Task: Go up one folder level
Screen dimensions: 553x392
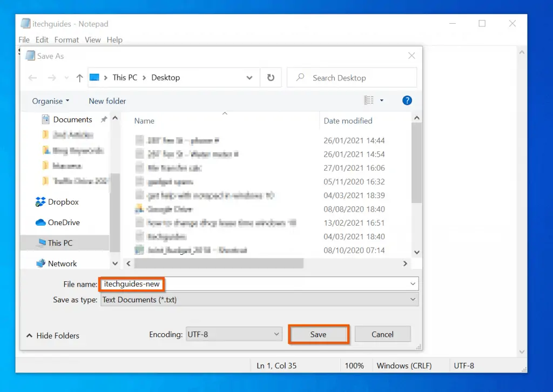Action: click(x=80, y=78)
